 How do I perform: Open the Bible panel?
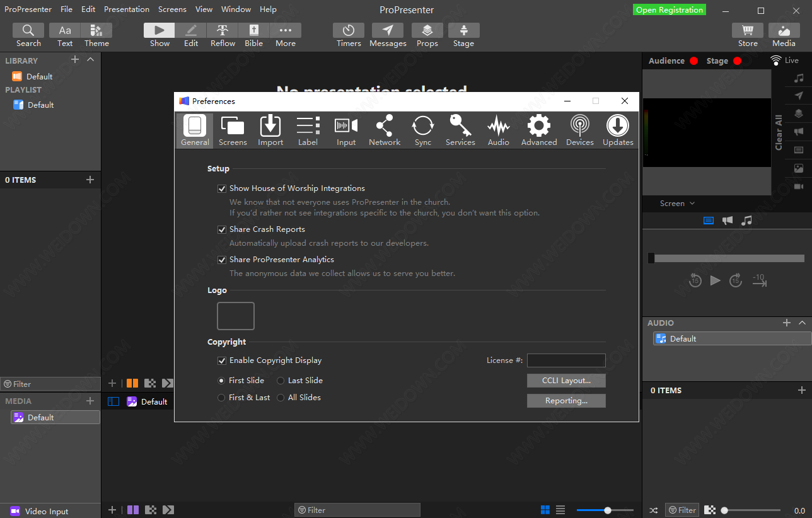tap(254, 35)
